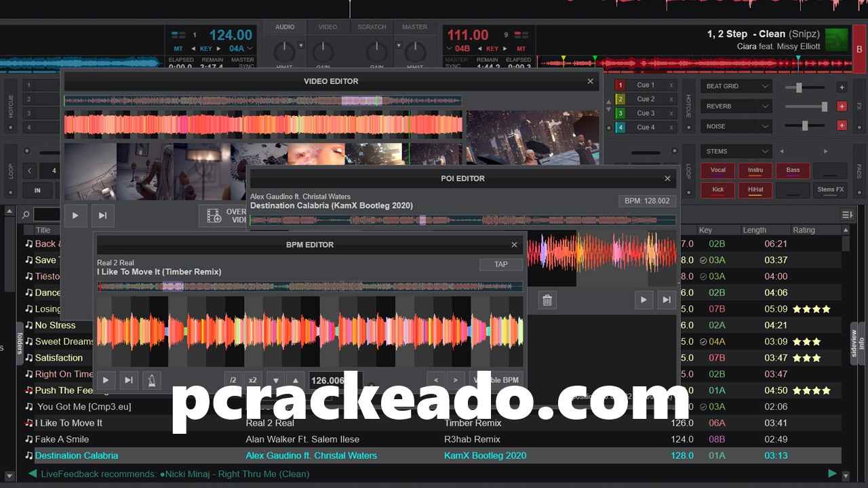Switch to the SCRATCH mixer tab
The image size is (868, 488).
[372, 27]
